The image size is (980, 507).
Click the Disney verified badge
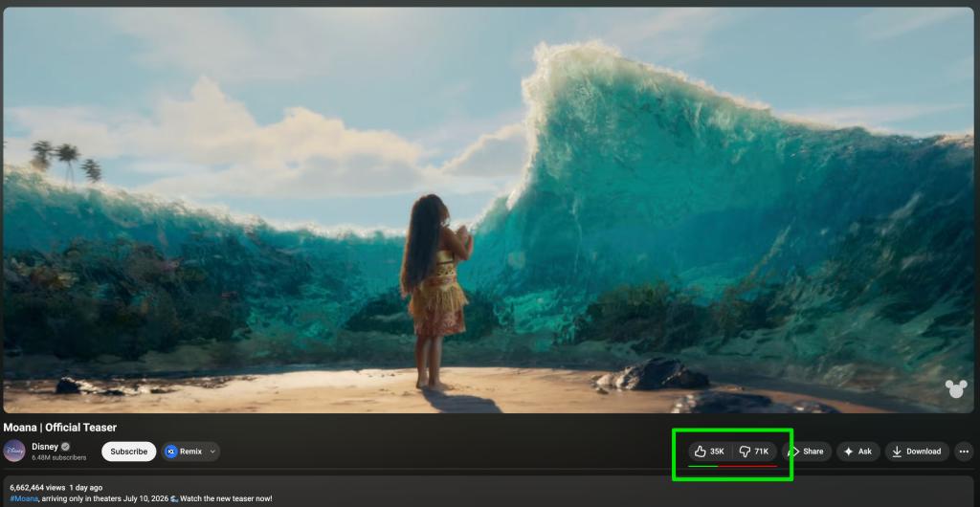point(66,447)
